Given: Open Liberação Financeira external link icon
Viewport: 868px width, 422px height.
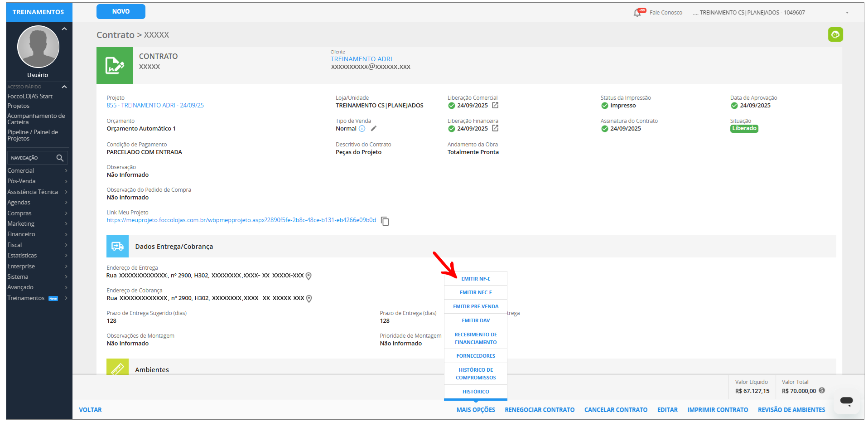Looking at the screenshot, I should (x=495, y=128).
